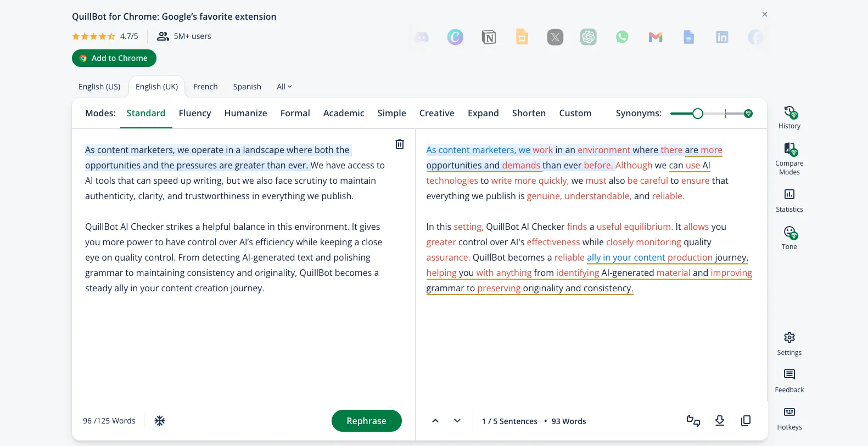Screen dimensions: 868x446
Task: Click the '93 Words' output count
Action: point(569,421)
